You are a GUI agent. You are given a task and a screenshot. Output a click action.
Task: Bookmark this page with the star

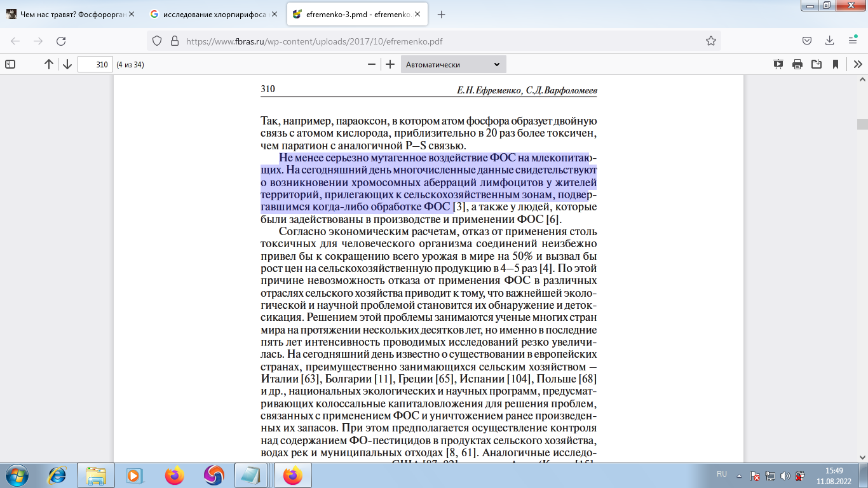pyautogui.click(x=711, y=41)
